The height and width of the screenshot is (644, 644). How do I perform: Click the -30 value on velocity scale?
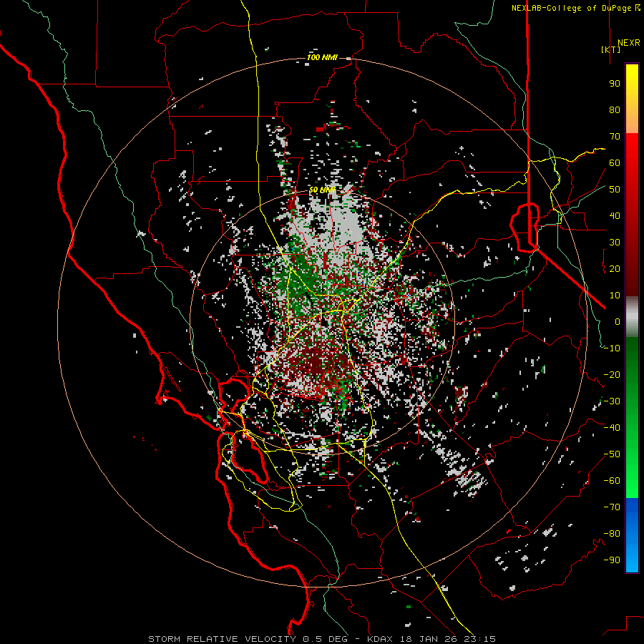(612, 401)
